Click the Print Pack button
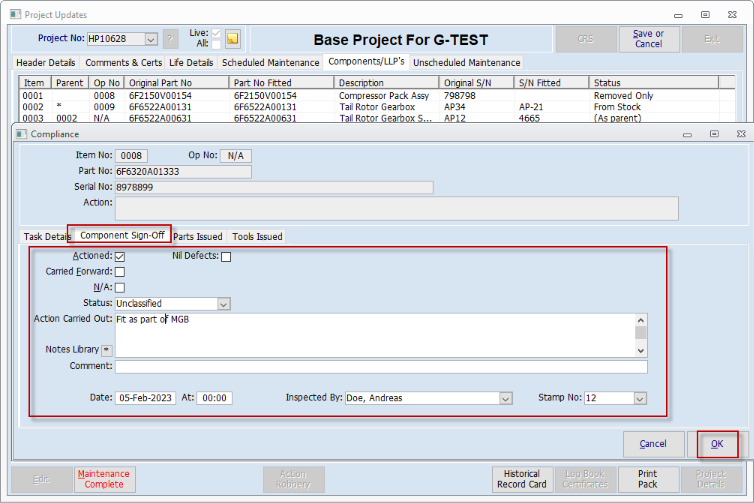The width and height of the screenshot is (754, 503). (648, 479)
